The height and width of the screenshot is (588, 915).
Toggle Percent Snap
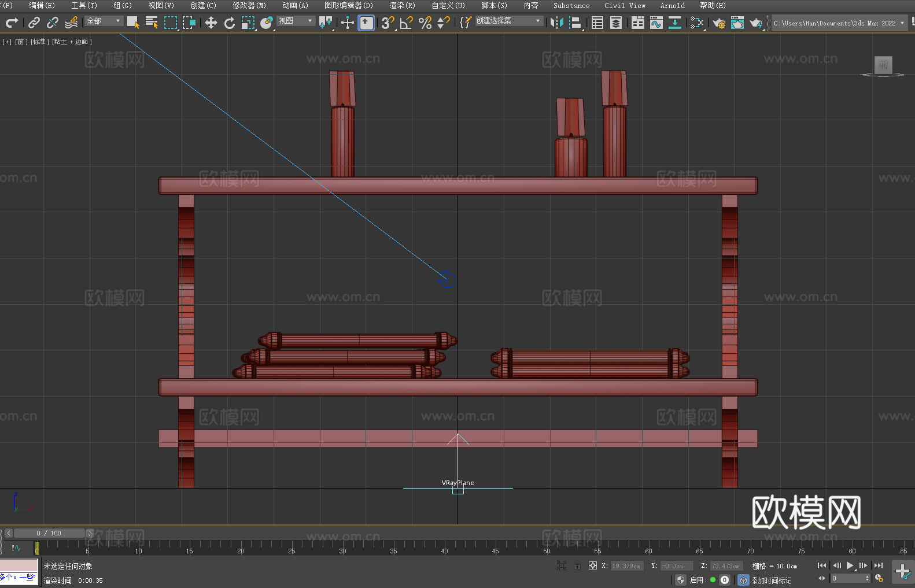[x=425, y=23]
